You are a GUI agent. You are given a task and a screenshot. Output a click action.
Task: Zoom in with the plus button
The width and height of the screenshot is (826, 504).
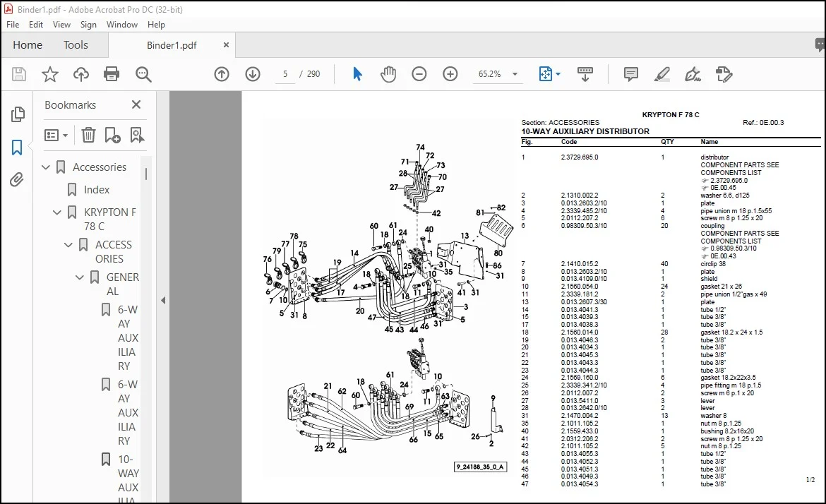(x=450, y=74)
